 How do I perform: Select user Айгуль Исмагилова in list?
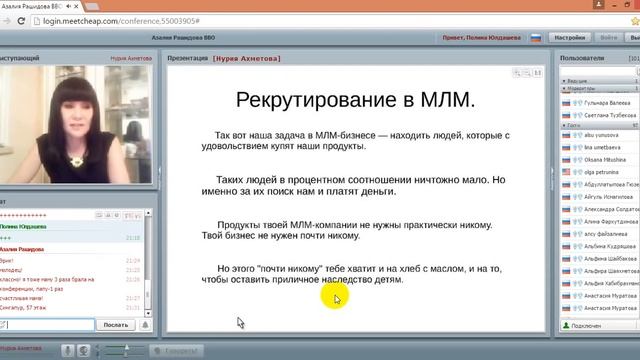tap(608, 197)
